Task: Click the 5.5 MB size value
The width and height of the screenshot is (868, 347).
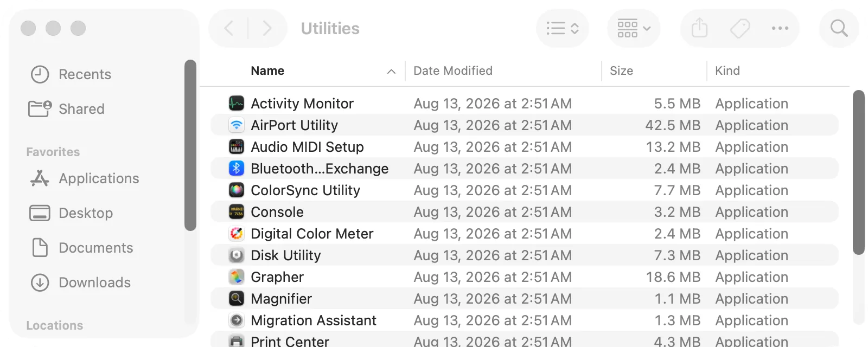Action: (x=677, y=103)
